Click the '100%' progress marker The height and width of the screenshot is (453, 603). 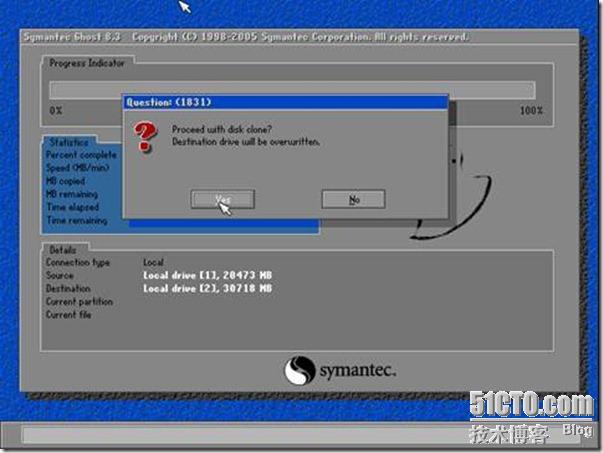[x=531, y=111]
